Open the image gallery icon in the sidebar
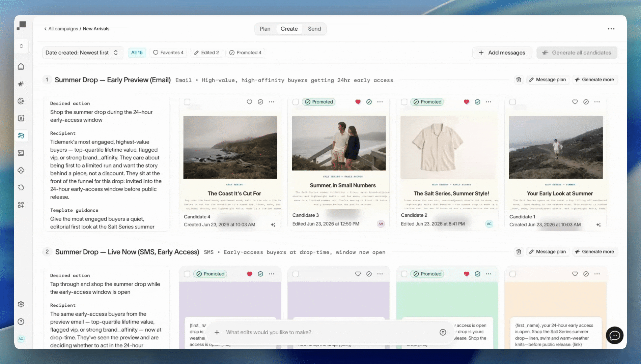Screen dimensions: 641x364 [21, 153]
